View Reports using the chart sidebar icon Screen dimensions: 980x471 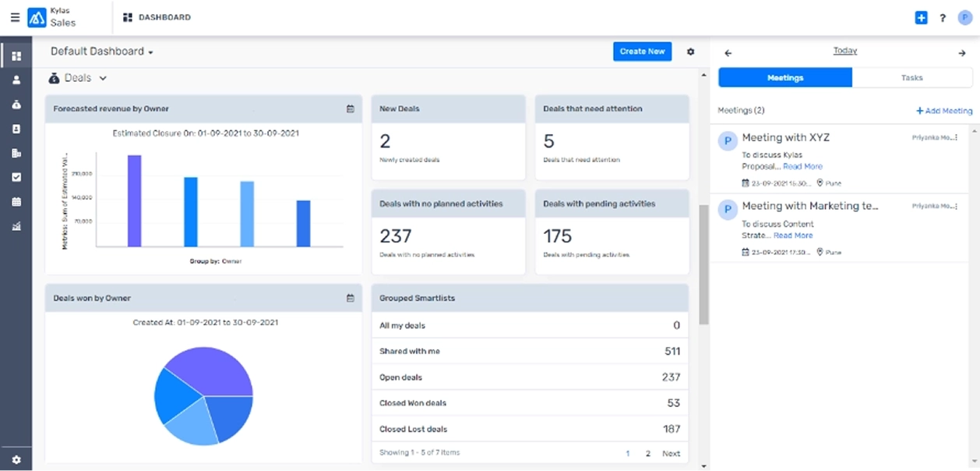16,225
